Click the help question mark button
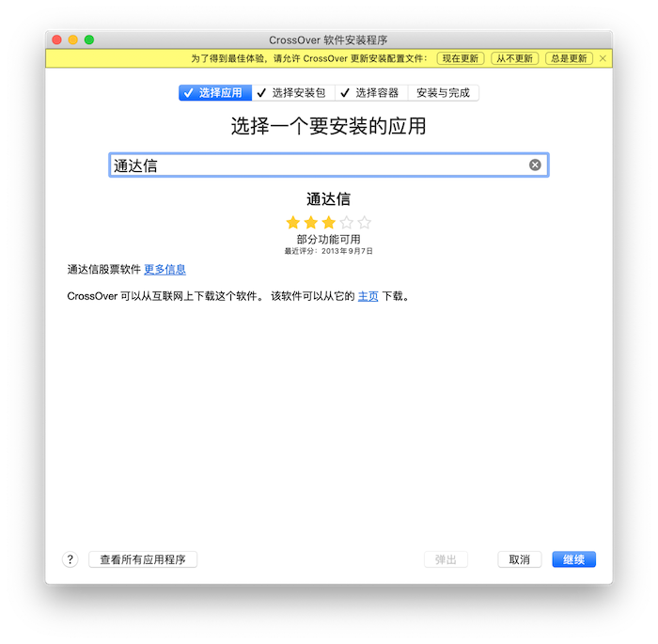658x644 pixels. tap(70, 559)
